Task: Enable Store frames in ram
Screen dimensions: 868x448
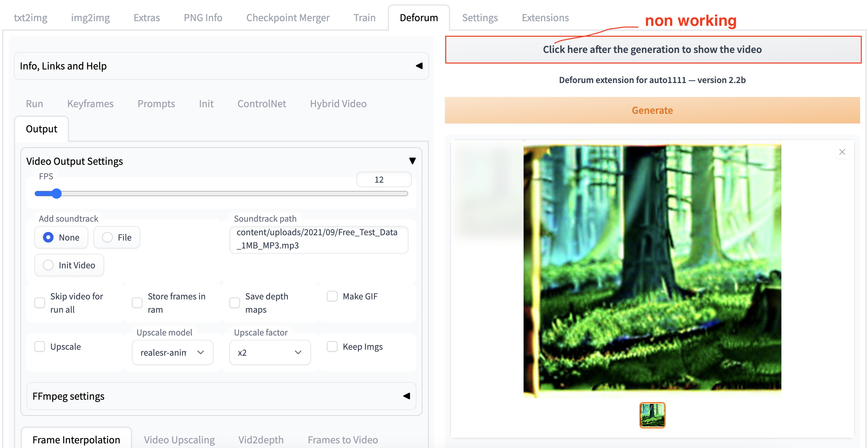Action: 137,303
